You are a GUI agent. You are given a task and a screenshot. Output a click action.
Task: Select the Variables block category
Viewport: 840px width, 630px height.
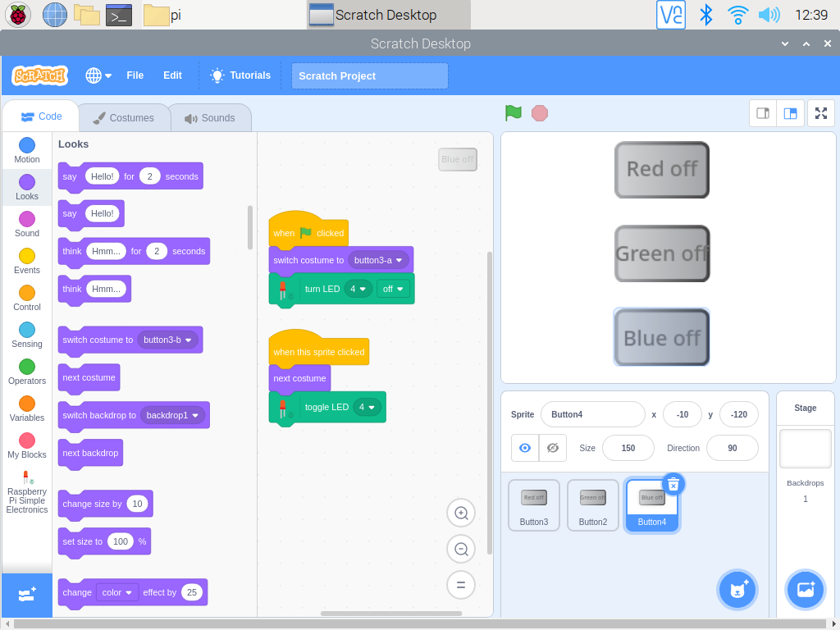[27, 409]
